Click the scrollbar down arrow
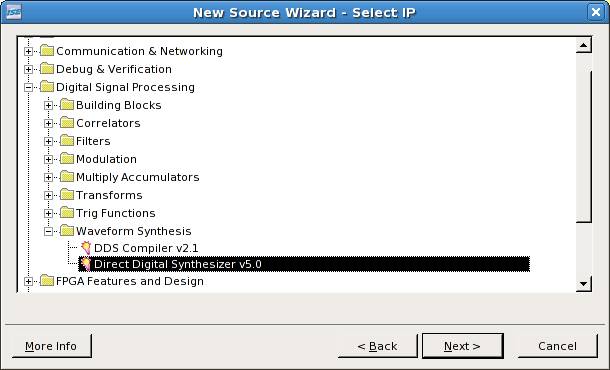 tap(583, 284)
